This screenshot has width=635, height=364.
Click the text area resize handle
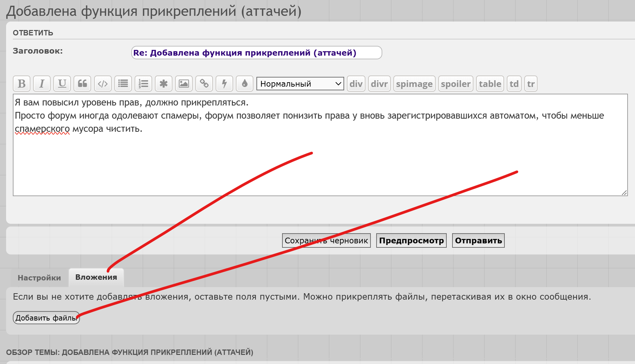(624, 192)
